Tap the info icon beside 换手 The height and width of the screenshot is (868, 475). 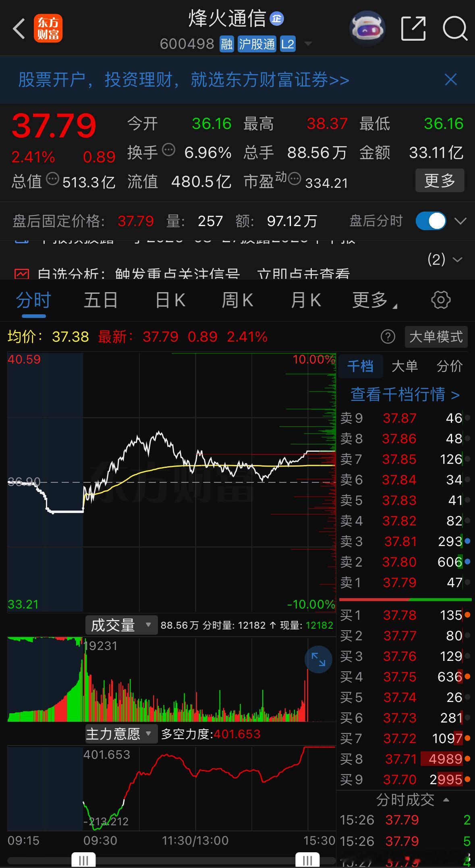pos(168,150)
